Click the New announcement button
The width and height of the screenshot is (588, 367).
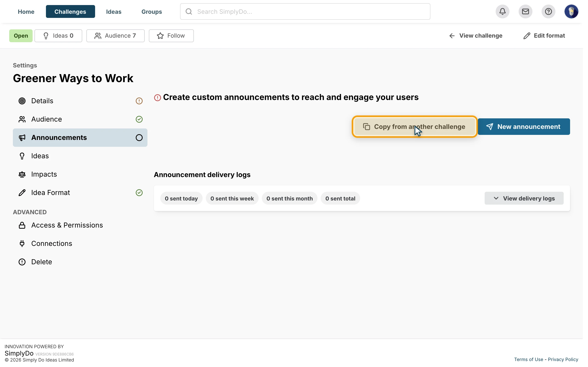pos(524,126)
